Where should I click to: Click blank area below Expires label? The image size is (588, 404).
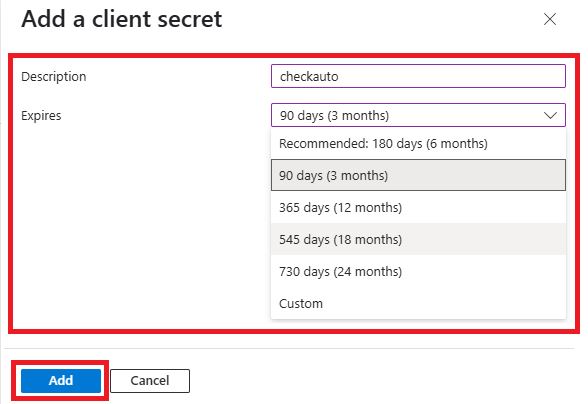pos(139,225)
